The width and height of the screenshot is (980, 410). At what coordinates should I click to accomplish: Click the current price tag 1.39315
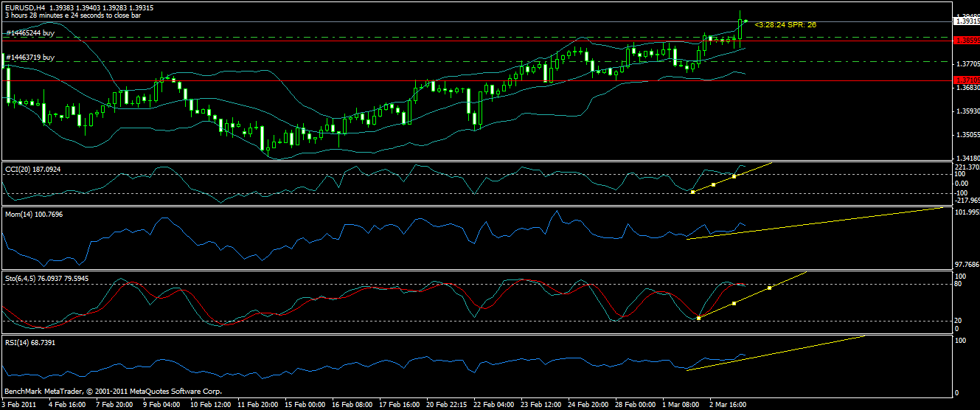coord(967,22)
